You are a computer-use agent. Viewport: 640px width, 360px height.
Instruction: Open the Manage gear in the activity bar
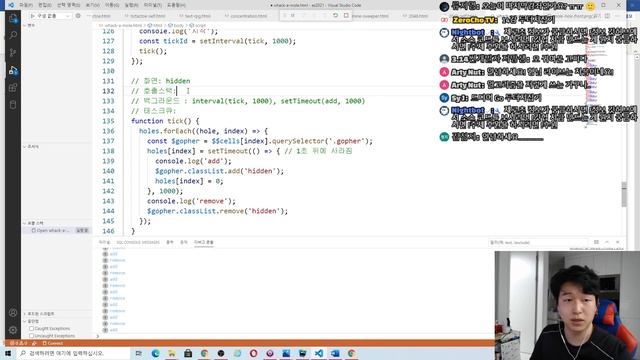click(x=13, y=330)
